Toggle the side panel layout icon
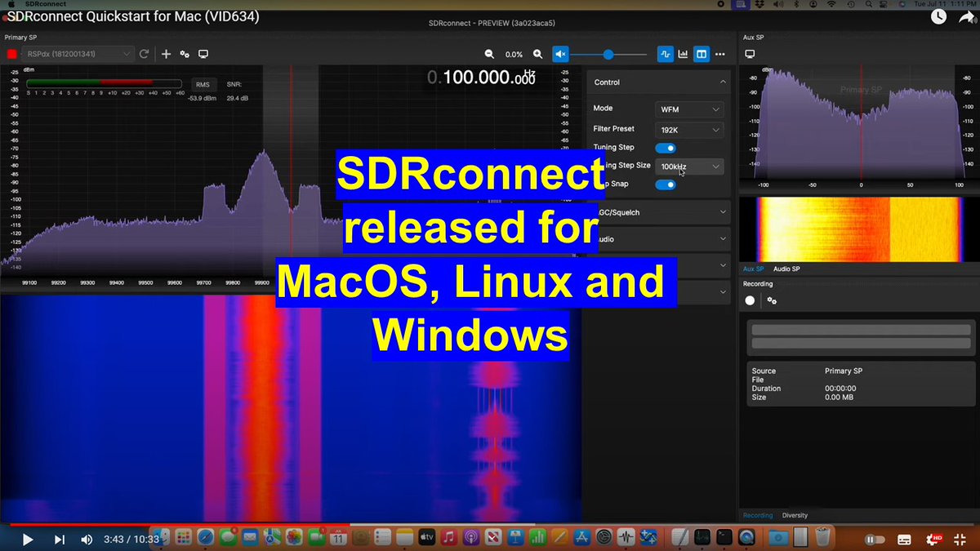The image size is (980, 551). pyautogui.click(x=702, y=54)
